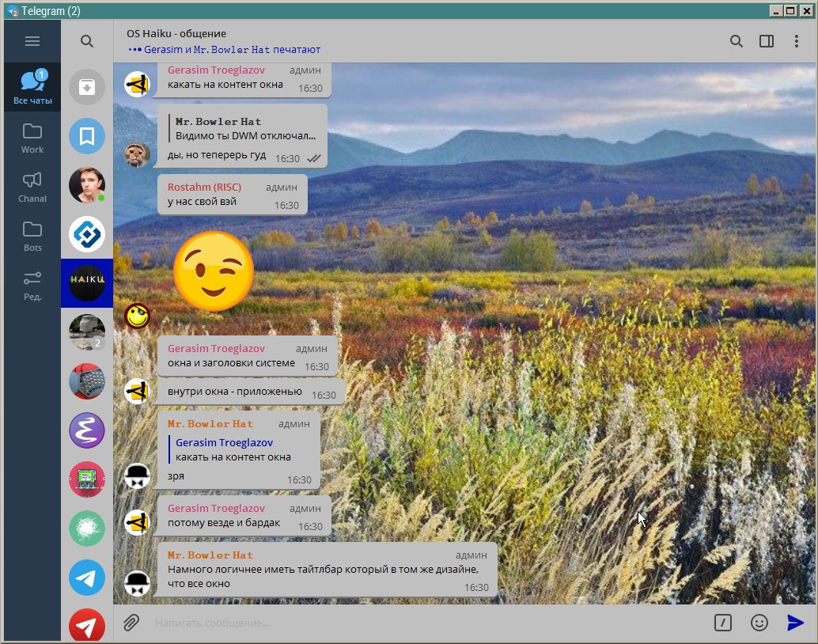Open the blue Telegram channel chat

87,578
